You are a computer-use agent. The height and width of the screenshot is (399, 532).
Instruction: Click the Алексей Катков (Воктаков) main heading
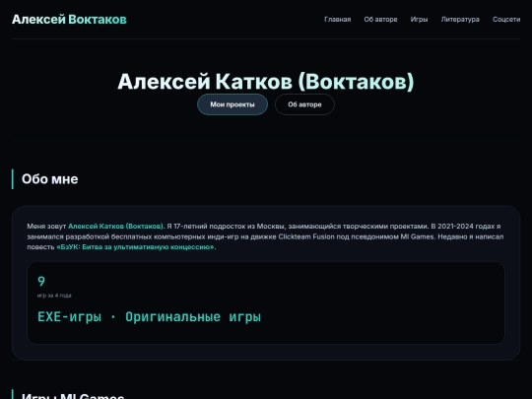tap(266, 82)
